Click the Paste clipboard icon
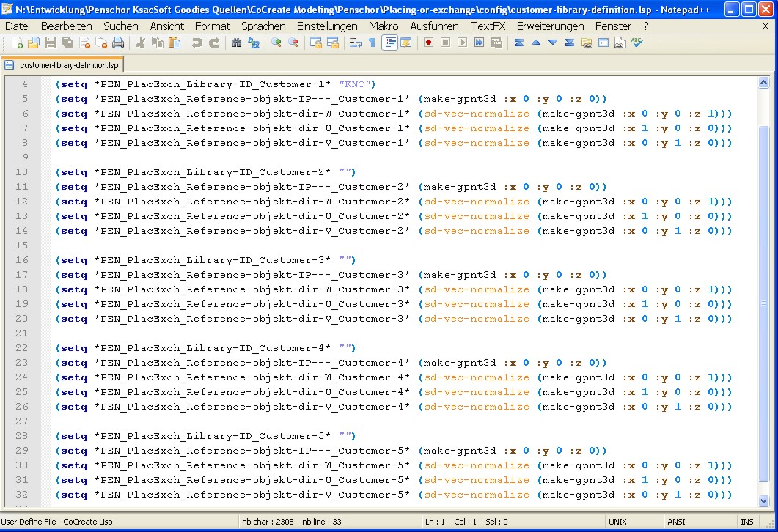778x532 pixels. point(175,43)
